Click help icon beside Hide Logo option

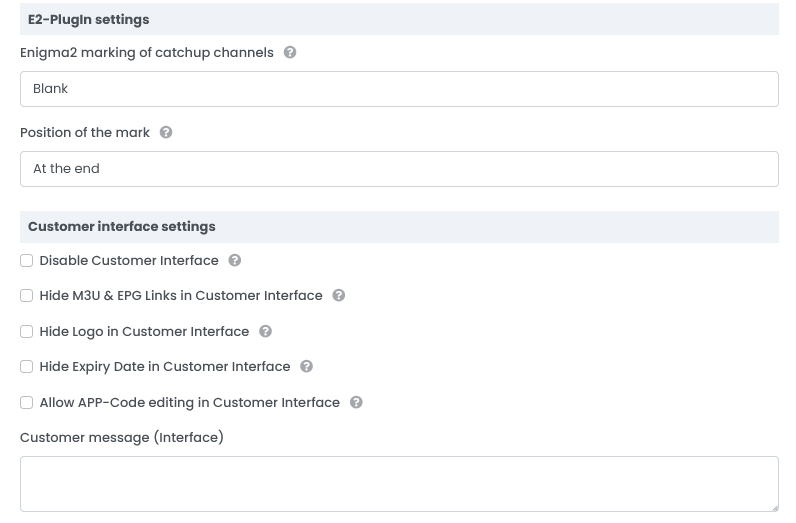[x=265, y=331]
